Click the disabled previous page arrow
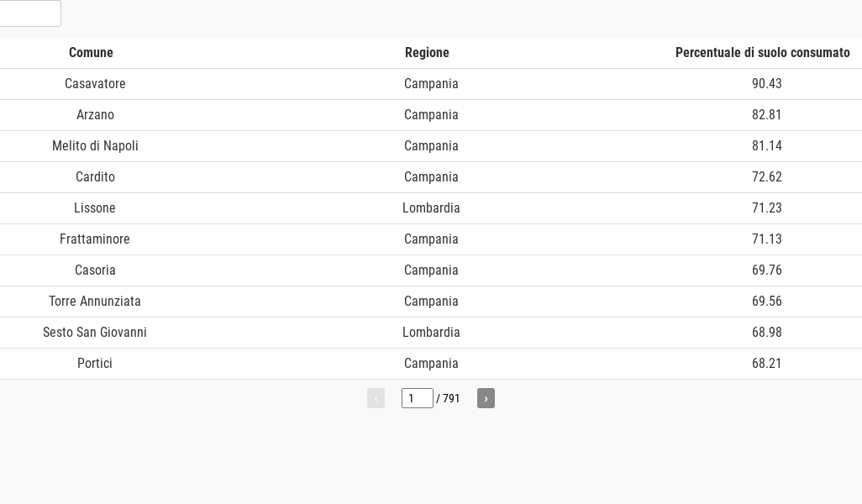The image size is (862, 504). [x=376, y=398]
